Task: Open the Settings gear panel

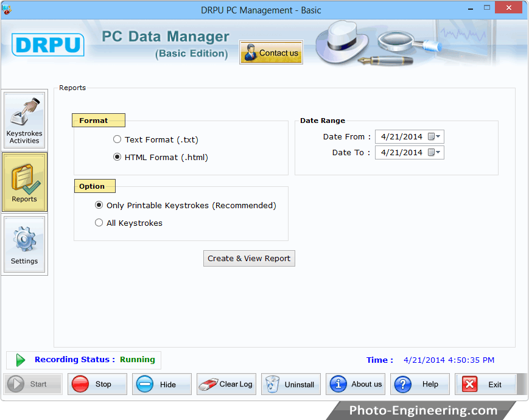Action: coord(24,245)
